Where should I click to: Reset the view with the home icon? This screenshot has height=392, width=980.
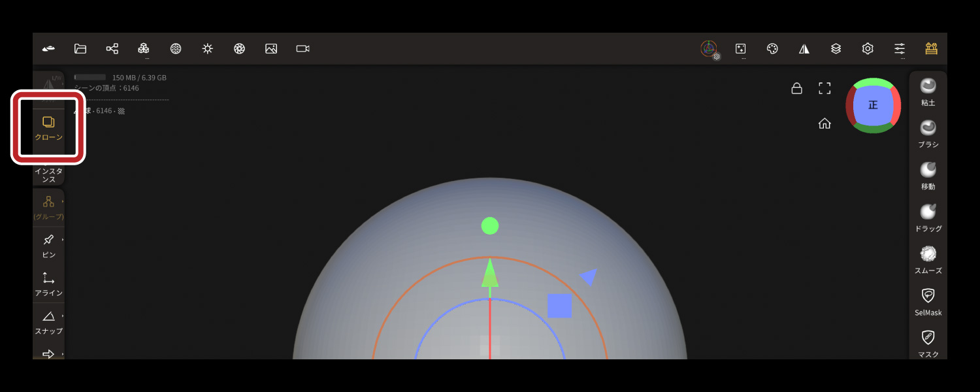[x=825, y=123]
